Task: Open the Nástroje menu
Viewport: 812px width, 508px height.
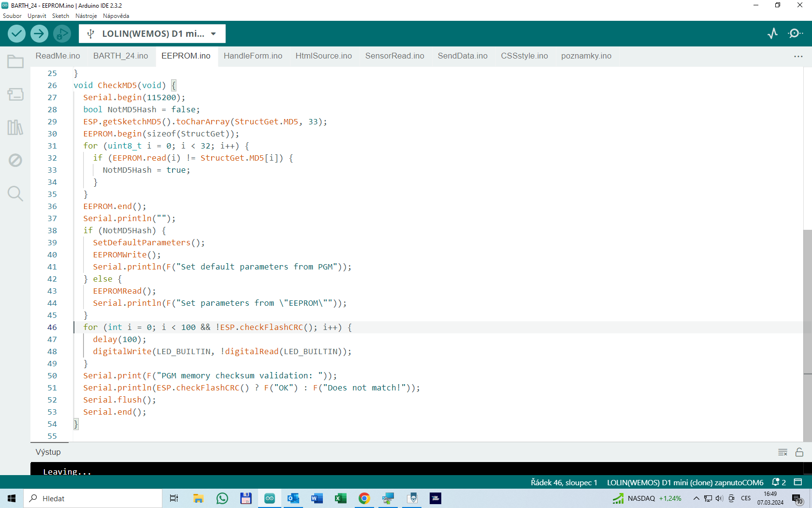Action: tap(86, 16)
